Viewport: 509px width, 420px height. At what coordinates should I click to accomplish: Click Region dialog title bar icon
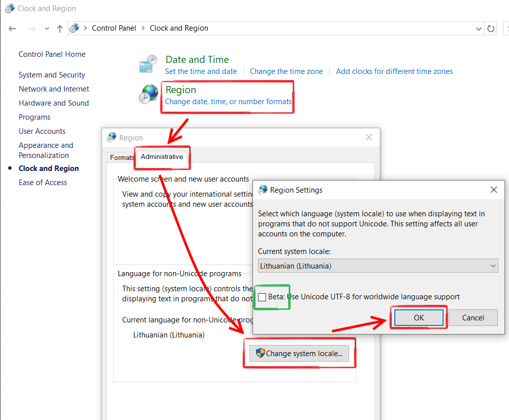112,137
